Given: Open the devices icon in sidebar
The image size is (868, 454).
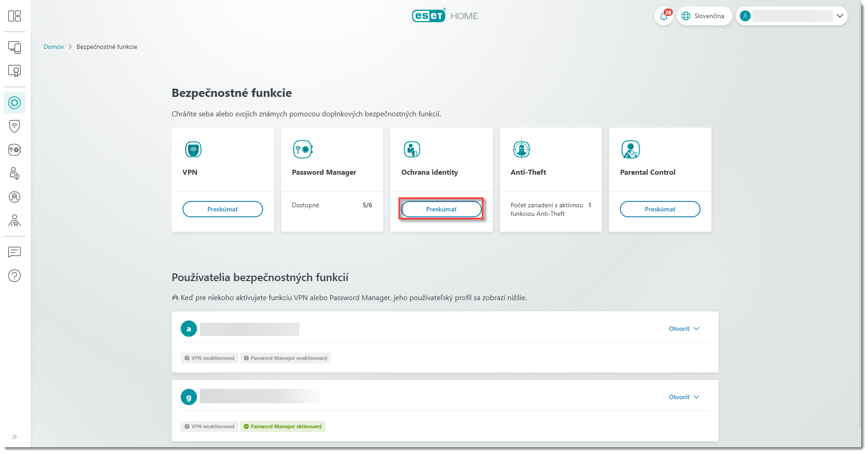Looking at the screenshot, I should 14,48.
